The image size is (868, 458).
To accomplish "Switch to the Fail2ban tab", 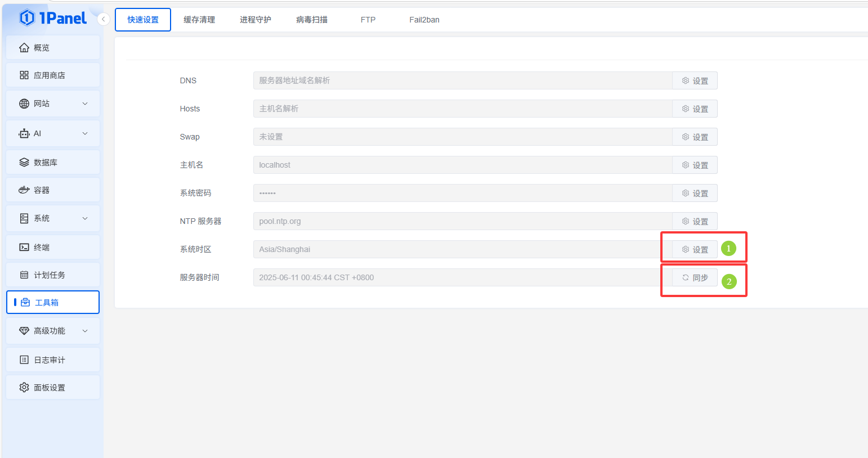I will pos(424,20).
